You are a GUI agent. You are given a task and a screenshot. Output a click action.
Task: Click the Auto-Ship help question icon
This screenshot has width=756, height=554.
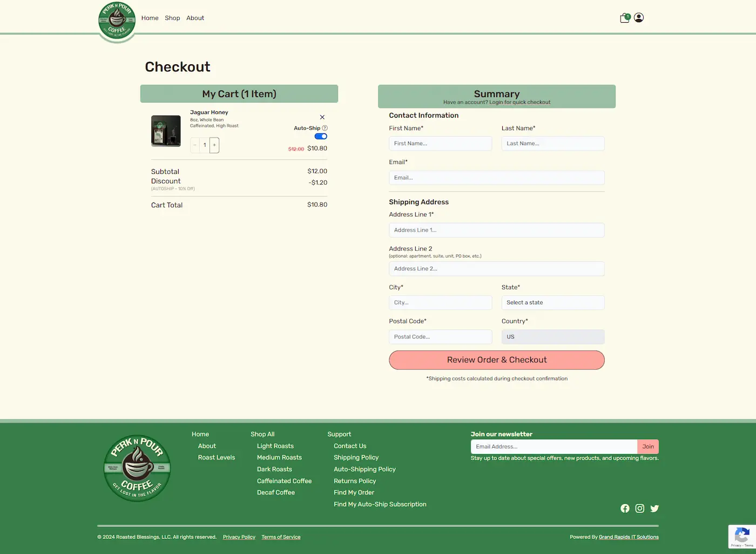click(325, 128)
